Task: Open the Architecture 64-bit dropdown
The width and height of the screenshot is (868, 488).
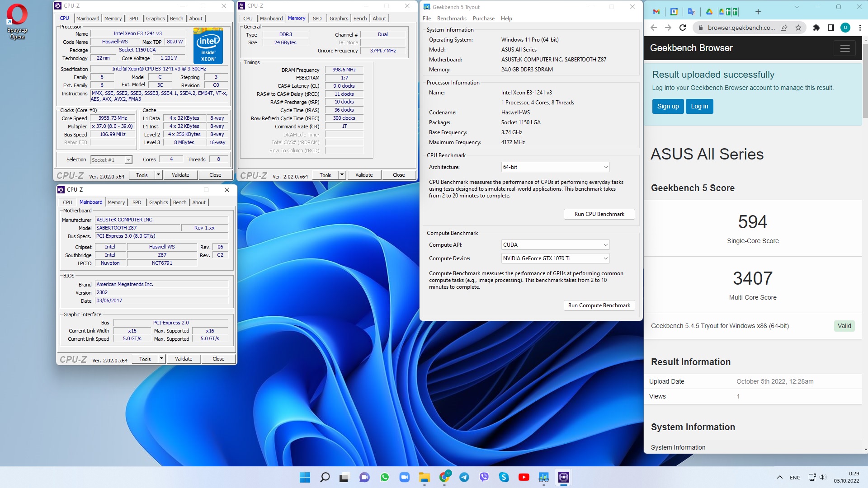Action: [555, 167]
